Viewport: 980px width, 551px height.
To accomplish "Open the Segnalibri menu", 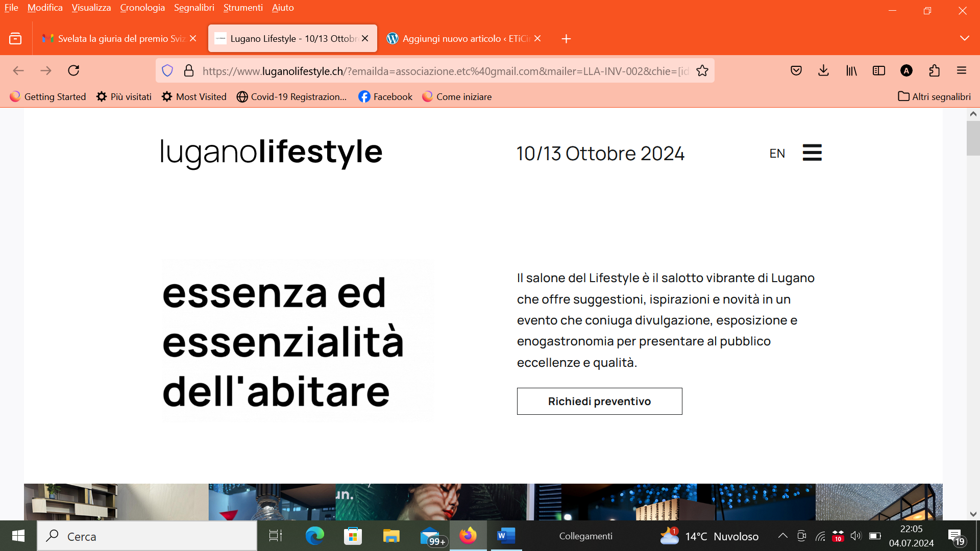I will click(x=194, y=8).
